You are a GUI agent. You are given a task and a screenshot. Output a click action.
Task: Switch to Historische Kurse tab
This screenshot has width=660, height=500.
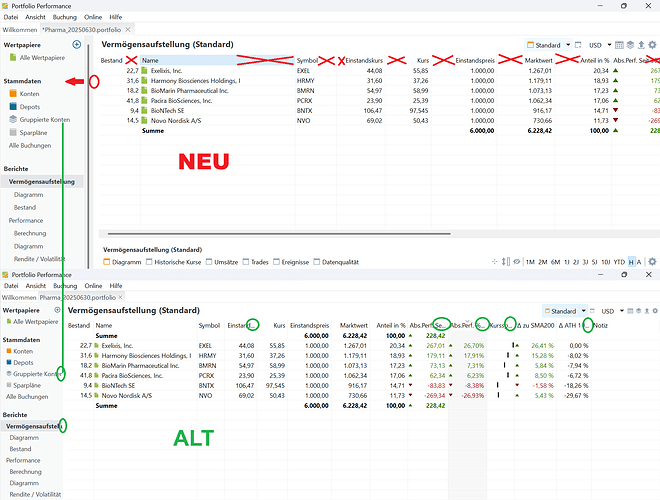click(173, 262)
